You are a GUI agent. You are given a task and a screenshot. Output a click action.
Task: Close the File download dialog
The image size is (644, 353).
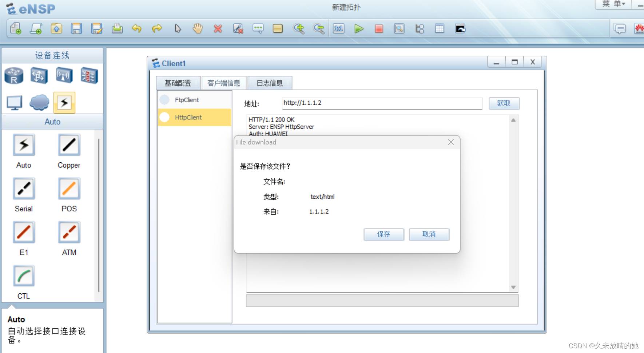[451, 142]
